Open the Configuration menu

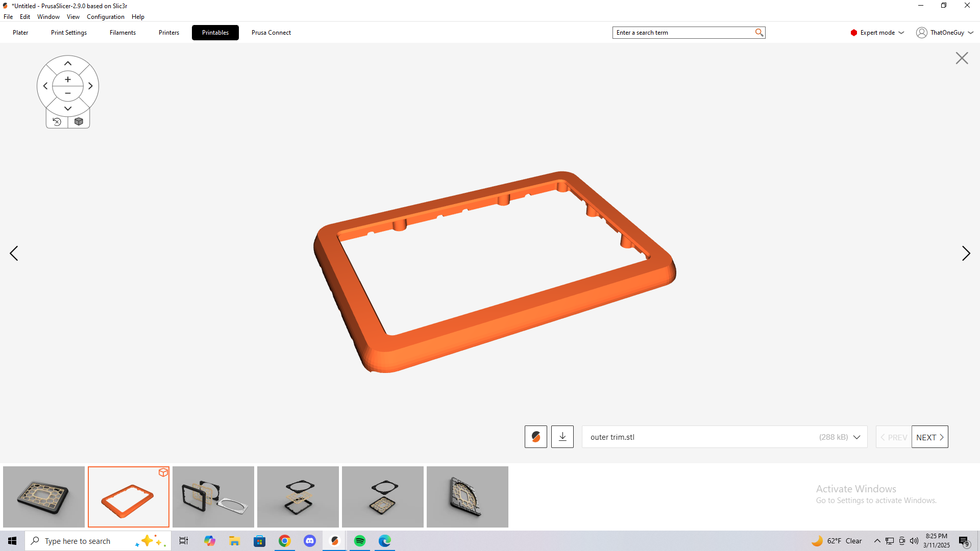(x=106, y=17)
